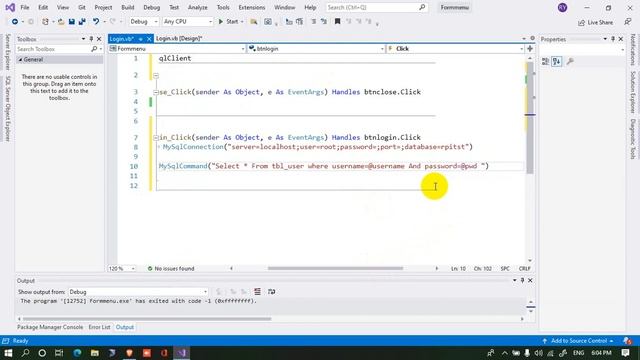This screenshot has width=640, height=360.
Task: Click the Save All toolbar icon
Action: (82, 22)
